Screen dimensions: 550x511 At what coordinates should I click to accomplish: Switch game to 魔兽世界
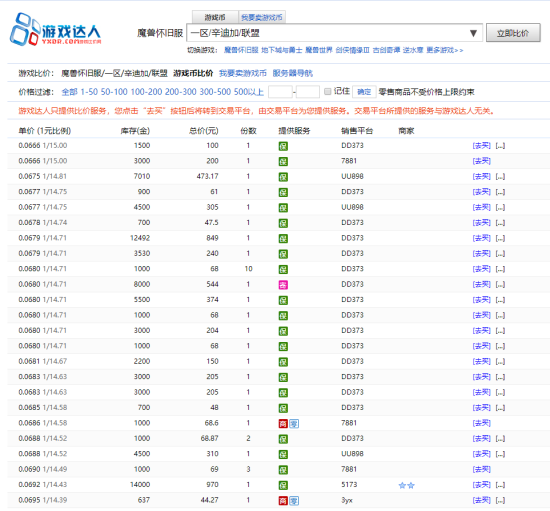[318, 50]
